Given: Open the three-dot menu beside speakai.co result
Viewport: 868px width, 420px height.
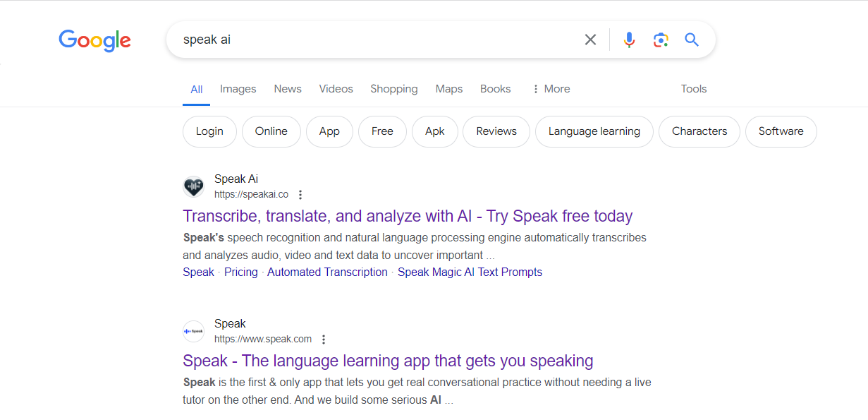Looking at the screenshot, I should 300,194.
